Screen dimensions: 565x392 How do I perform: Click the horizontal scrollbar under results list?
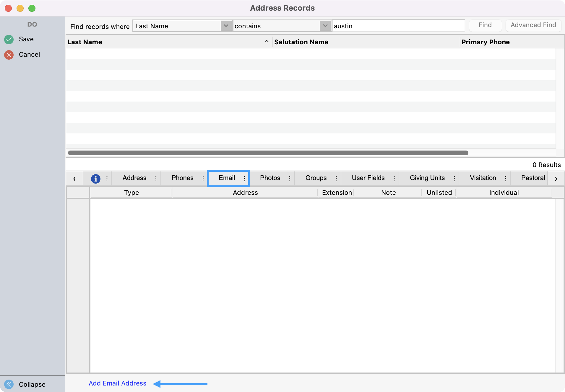268,153
